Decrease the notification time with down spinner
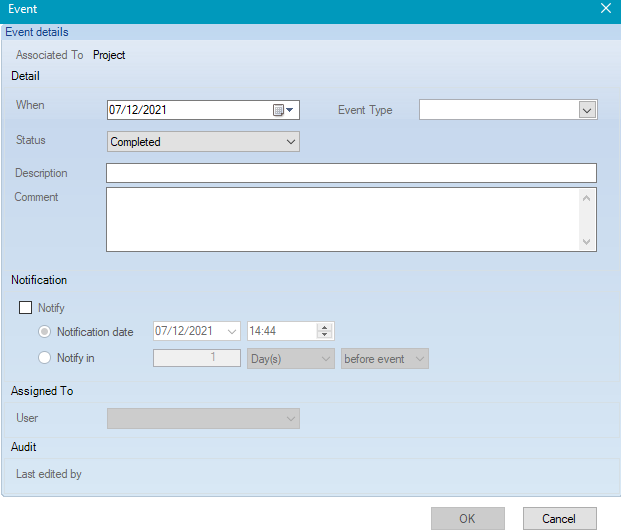Image resolution: width=621 pixels, height=530 pixels. pyautogui.click(x=325, y=335)
